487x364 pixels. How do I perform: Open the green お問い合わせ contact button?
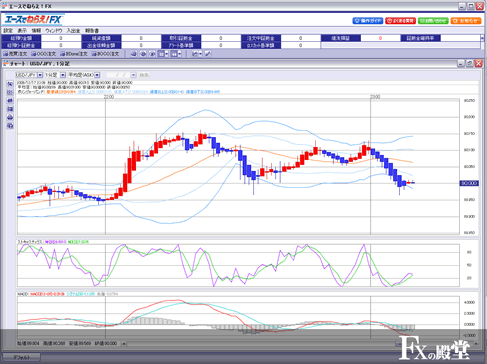pos(433,21)
